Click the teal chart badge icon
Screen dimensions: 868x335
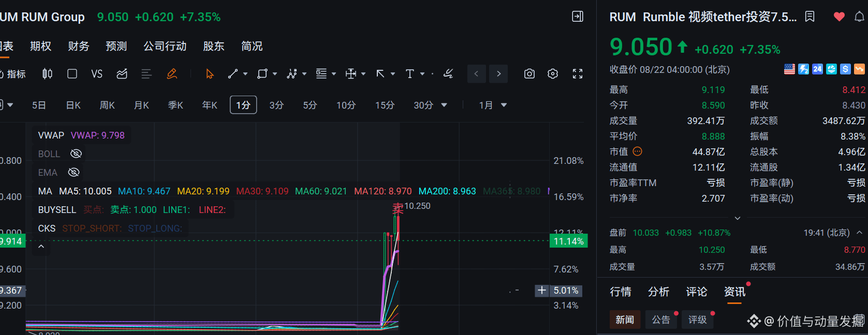pyautogui.click(x=831, y=69)
